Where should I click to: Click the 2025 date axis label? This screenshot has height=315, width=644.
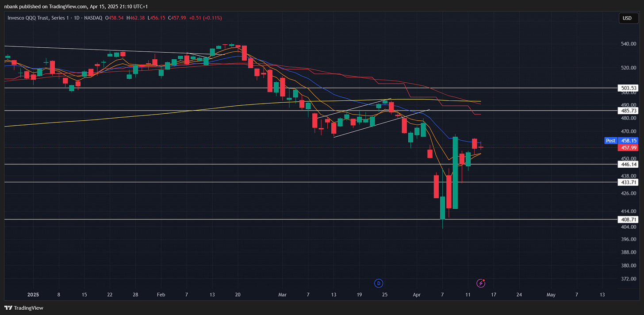pos(33,294)
